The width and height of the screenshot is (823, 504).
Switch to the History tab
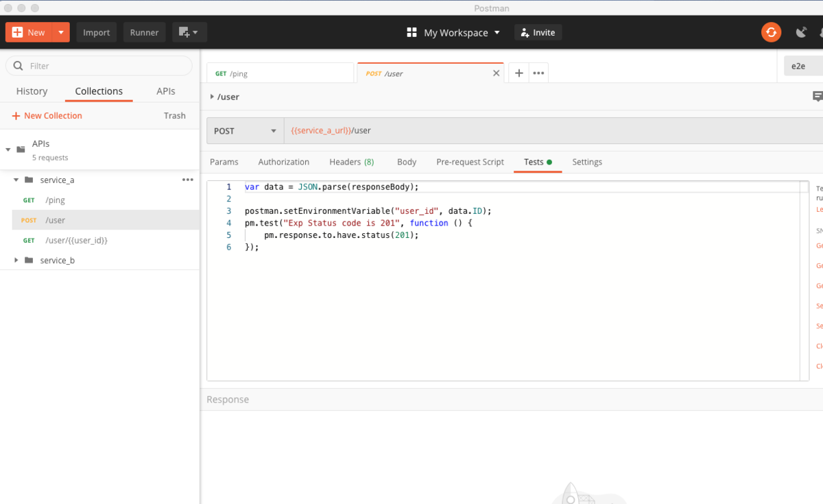(32, 91)
